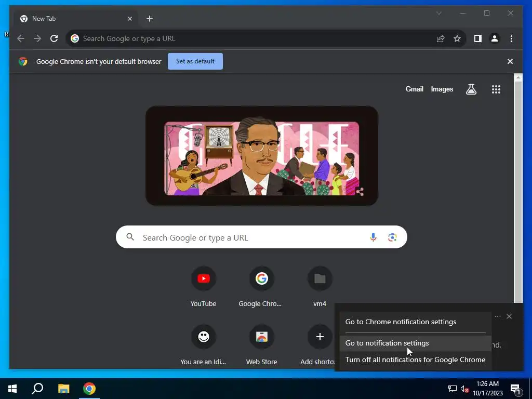Image resolution: width=532 pixels, height=399 pixels.
Task: Dismiss the default browser infobar
Action: coord(510,61)
